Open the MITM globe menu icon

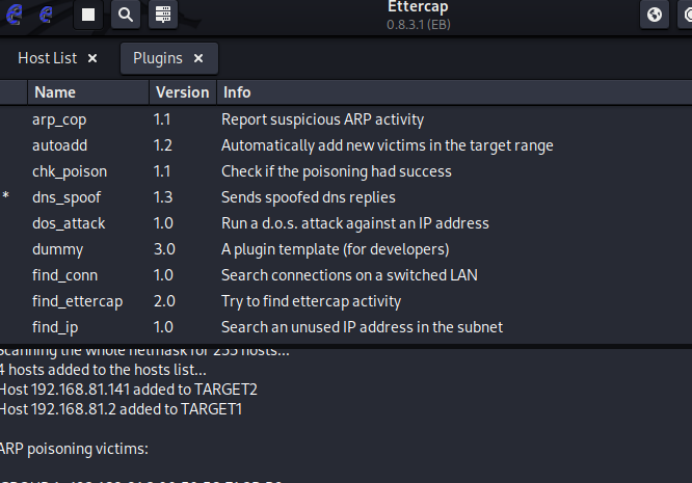coord(654,14)
